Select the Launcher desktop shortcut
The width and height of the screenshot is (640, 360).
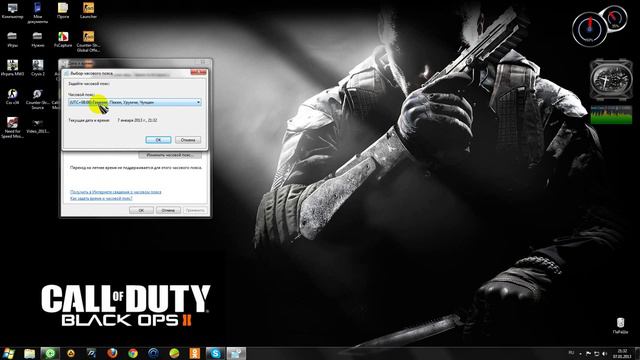coord(88,11)
